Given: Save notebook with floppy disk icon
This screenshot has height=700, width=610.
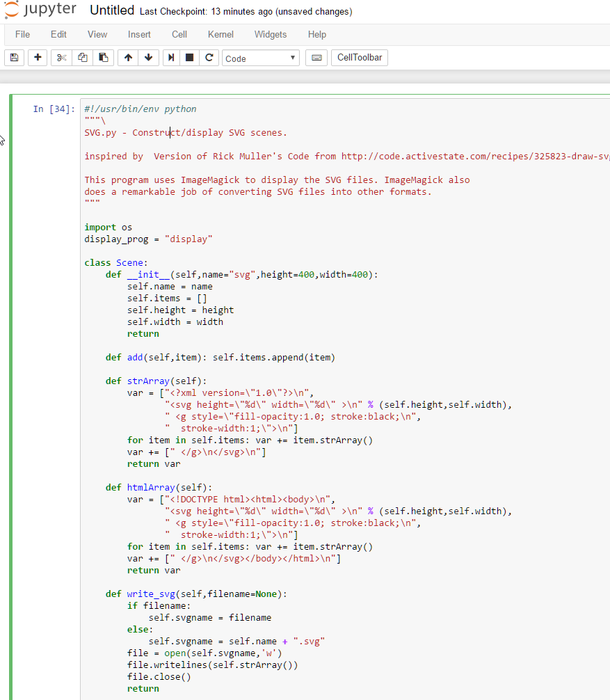Looking at the screenshot, I should click(x=15, y=58).
